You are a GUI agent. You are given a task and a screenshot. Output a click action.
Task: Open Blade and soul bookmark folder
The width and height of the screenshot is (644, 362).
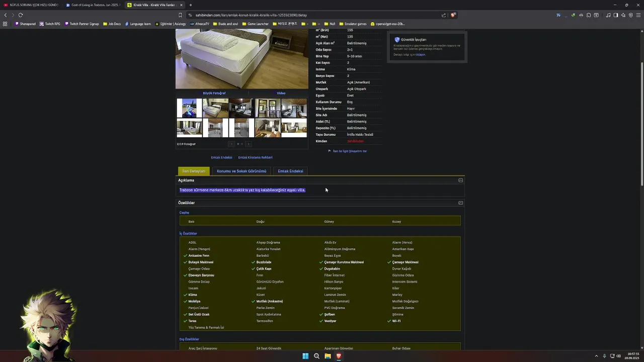(225, 24)
